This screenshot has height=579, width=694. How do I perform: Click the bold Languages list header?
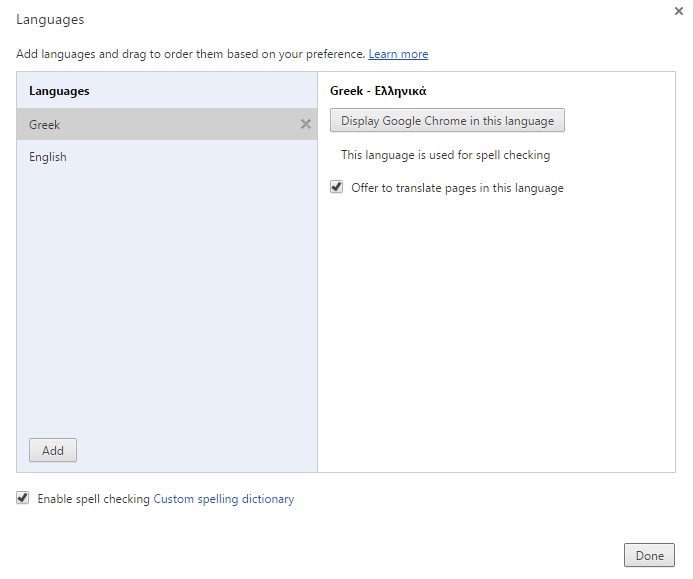(59, 91)
